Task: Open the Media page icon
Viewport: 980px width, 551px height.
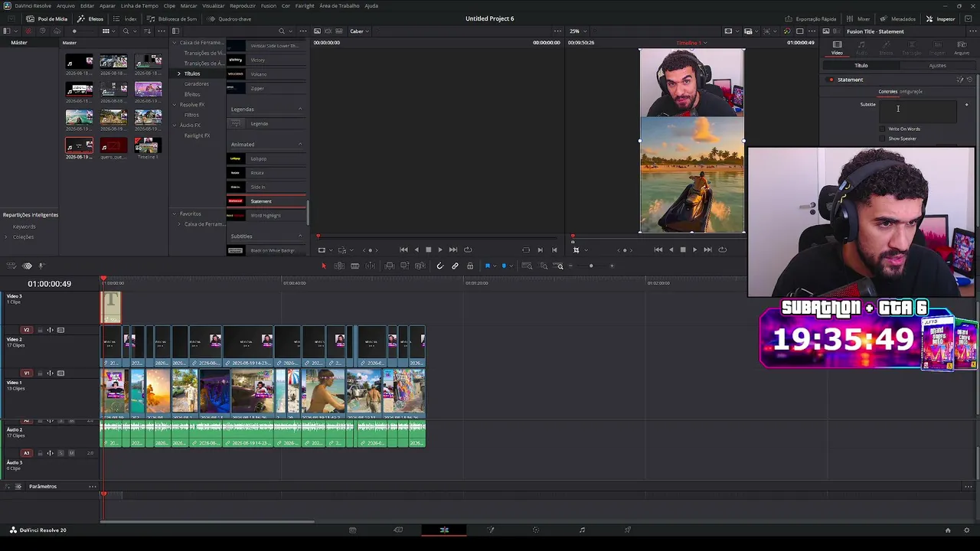Action: pos(352,530)
